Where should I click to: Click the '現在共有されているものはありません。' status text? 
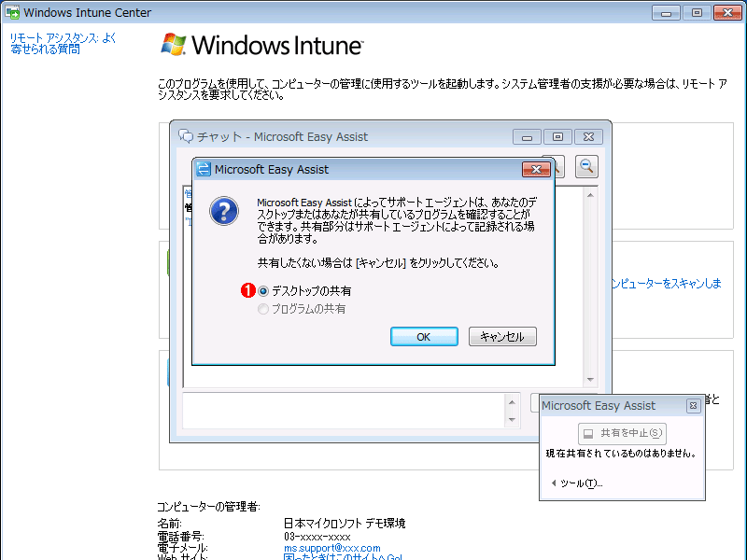point(621,454)
